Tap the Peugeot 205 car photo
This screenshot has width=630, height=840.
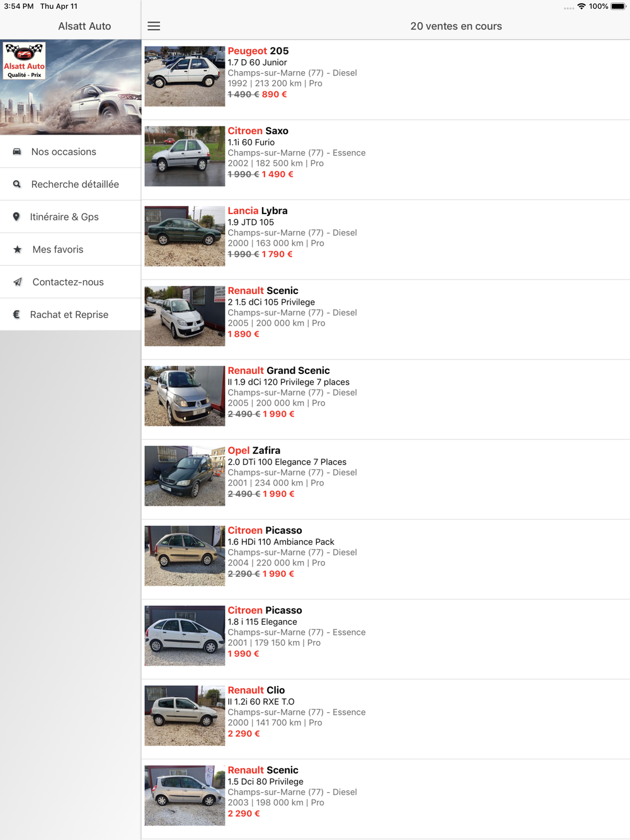click(185, 76)
